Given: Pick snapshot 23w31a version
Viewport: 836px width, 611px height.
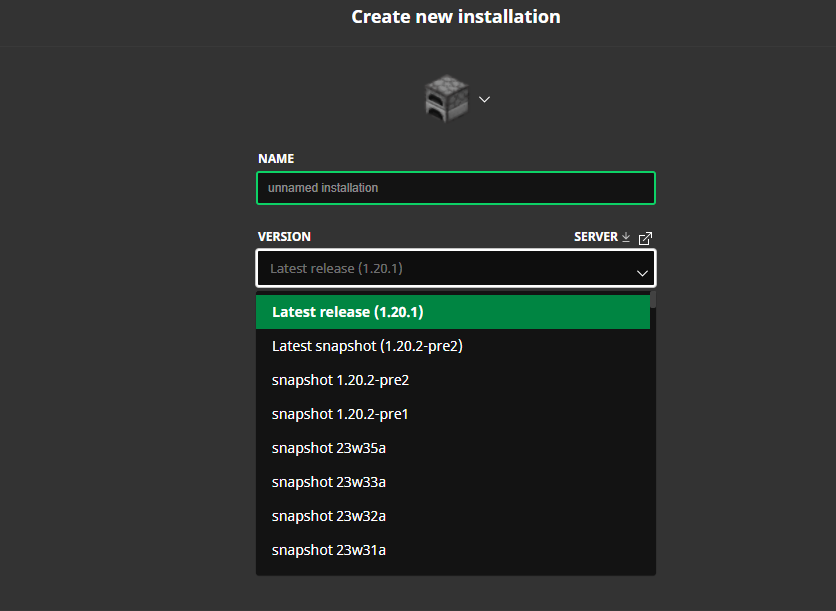Looking at the screenshot, I should tap(453, 550).
